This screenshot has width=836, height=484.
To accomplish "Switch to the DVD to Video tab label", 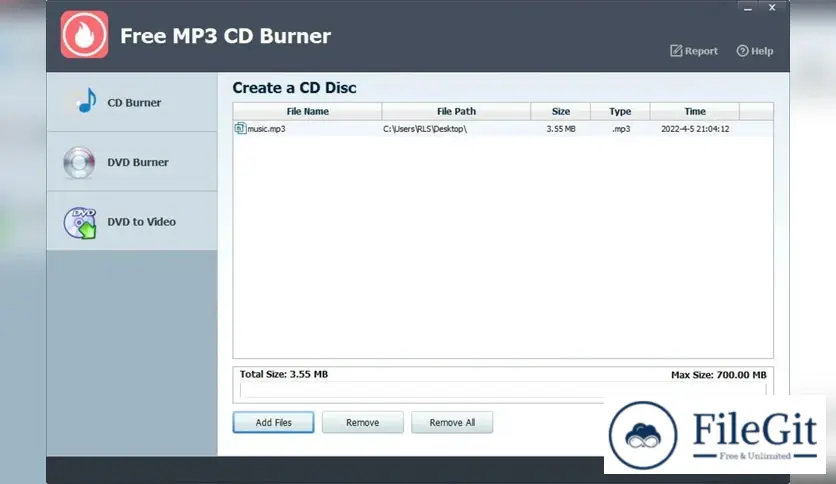I will [141, 222].
